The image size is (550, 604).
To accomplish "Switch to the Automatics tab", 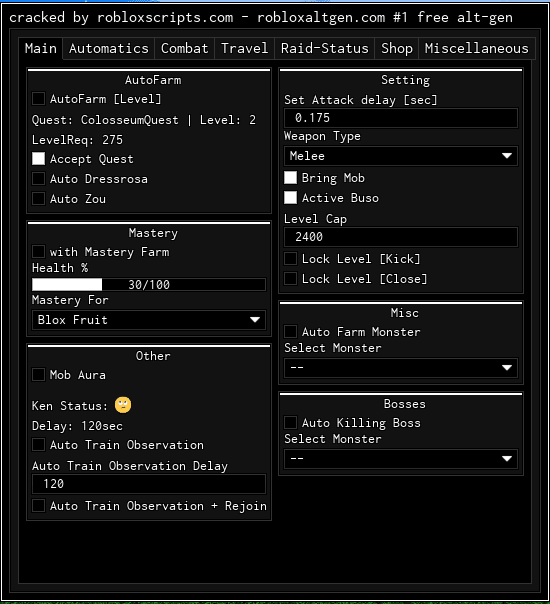I will pyautogui.click(x=109, y=49).
